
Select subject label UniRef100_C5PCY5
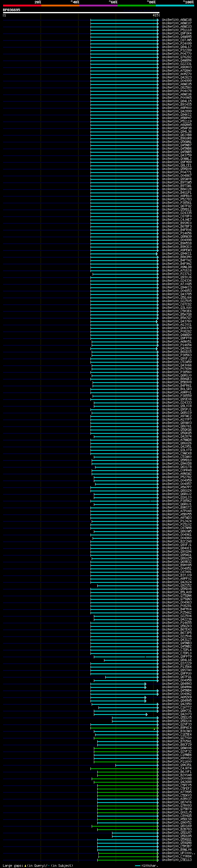(x=177, y=785)
